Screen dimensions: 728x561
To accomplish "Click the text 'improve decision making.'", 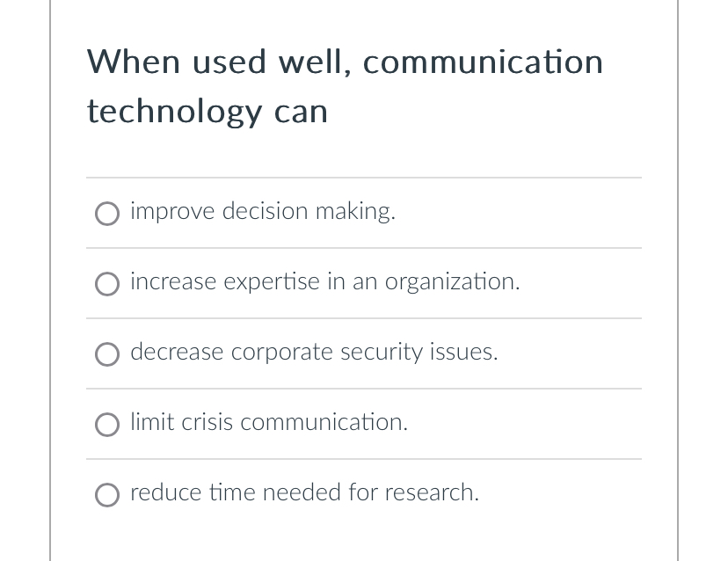I will (x=263, y=211).
